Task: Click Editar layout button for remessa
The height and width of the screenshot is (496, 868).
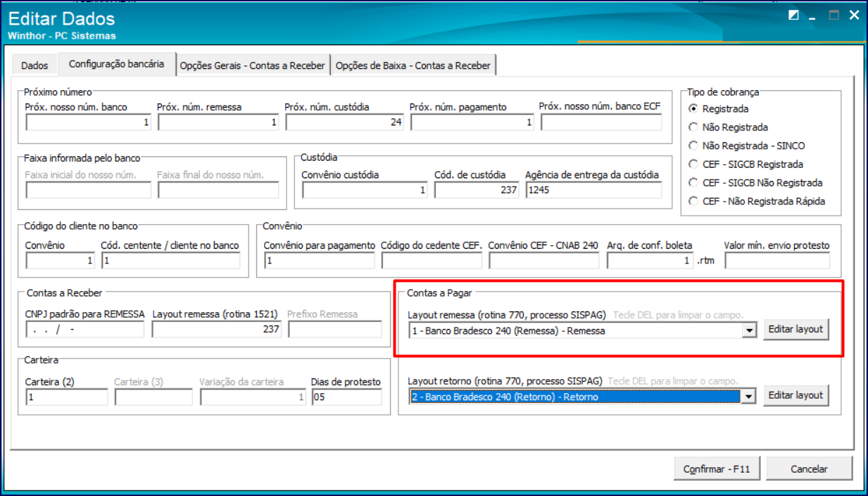Action: tap(795, 329)
